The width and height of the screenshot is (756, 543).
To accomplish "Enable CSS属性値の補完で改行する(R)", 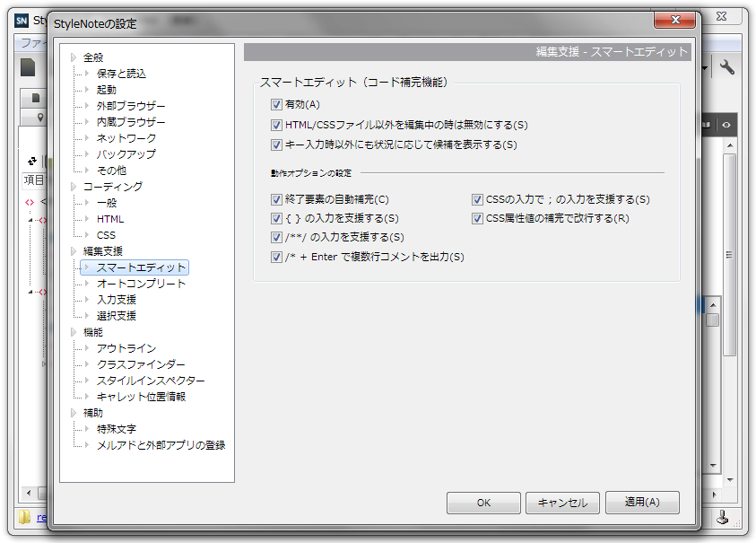I will [x=476, y=218].
